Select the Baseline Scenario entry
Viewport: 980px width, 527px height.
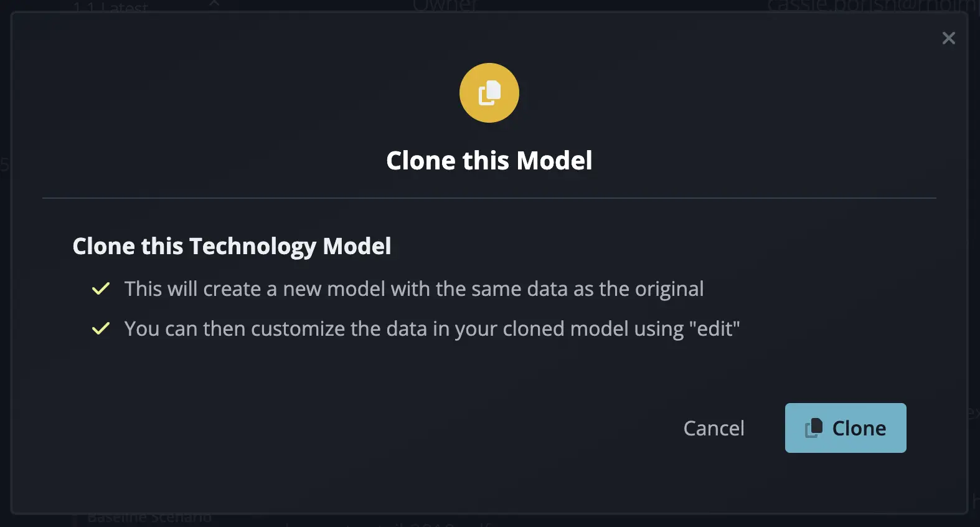[x=148, y=517]
